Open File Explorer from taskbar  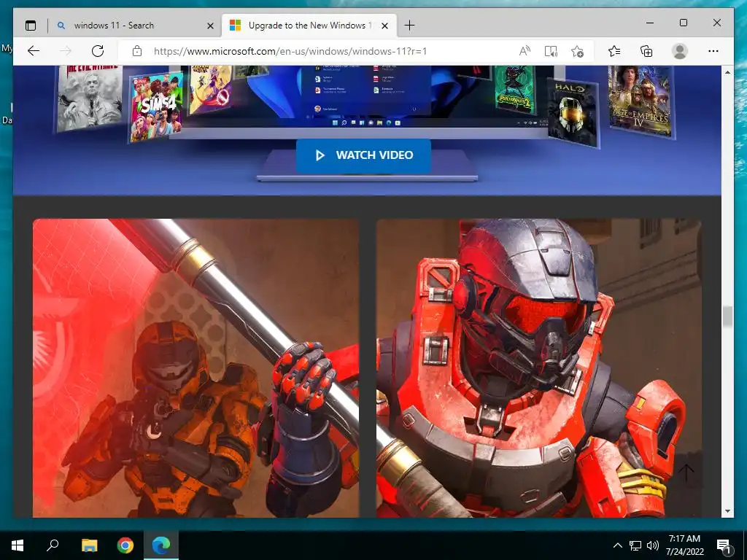tap(89, 545)
